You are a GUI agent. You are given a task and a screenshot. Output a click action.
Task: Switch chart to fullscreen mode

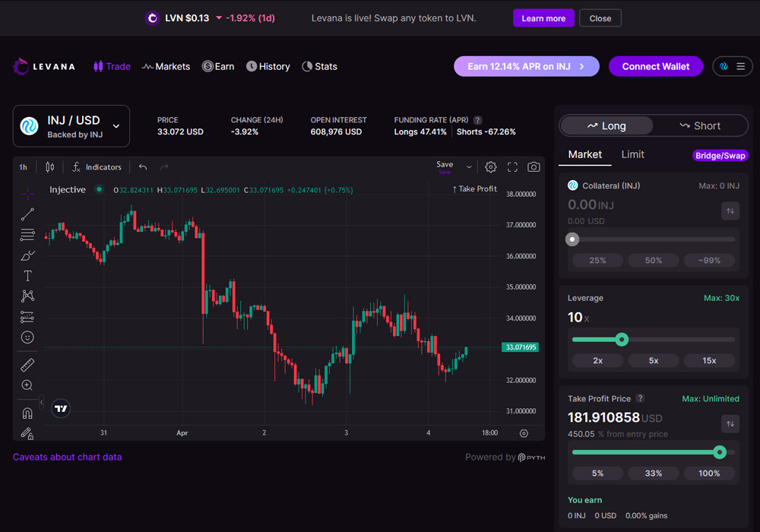click(512, 167)
